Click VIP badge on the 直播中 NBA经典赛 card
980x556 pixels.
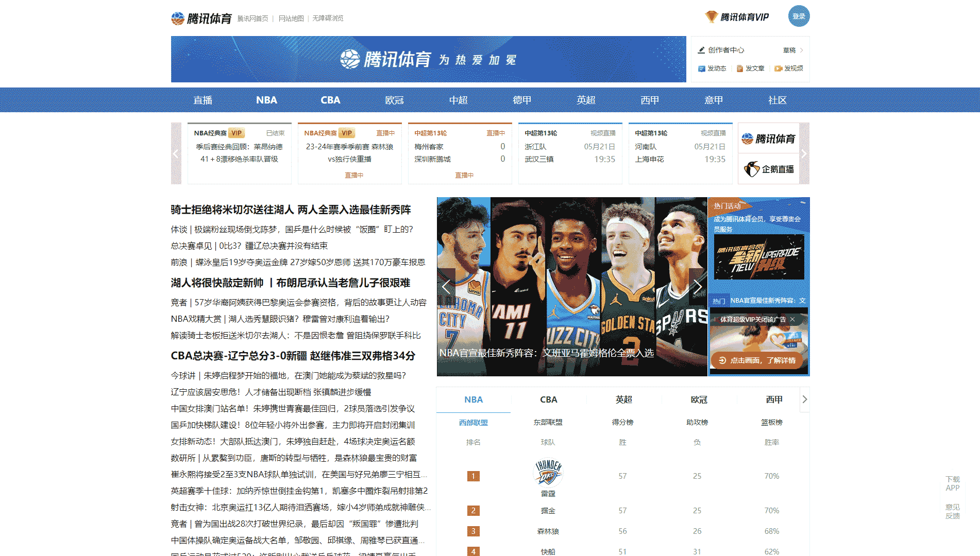point(346,133)
